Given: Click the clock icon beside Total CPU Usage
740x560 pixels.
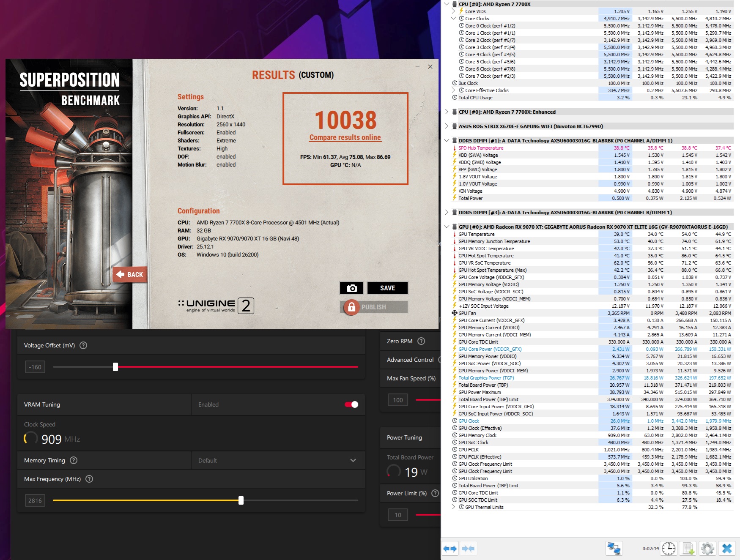Looking at the screenshot, I should click(455, 98).
